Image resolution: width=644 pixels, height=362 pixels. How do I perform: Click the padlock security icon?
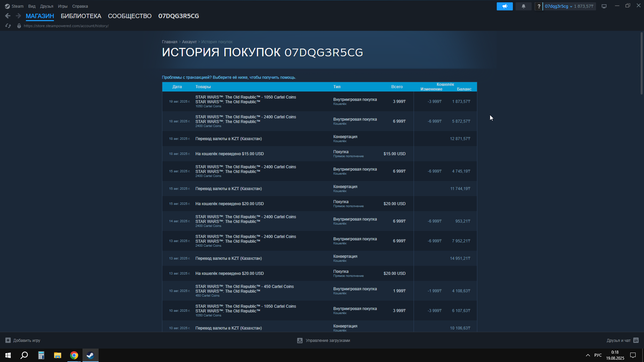coord(19,26)
